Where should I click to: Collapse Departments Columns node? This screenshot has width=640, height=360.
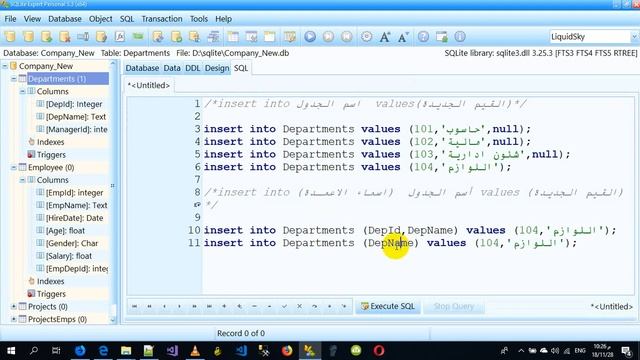click(22, 91)
